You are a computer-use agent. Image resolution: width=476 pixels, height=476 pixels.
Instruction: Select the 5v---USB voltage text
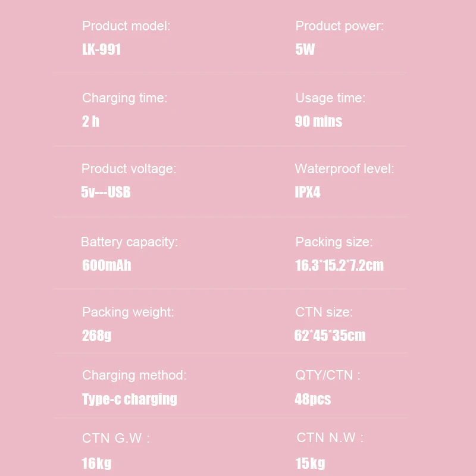point(106,192)
